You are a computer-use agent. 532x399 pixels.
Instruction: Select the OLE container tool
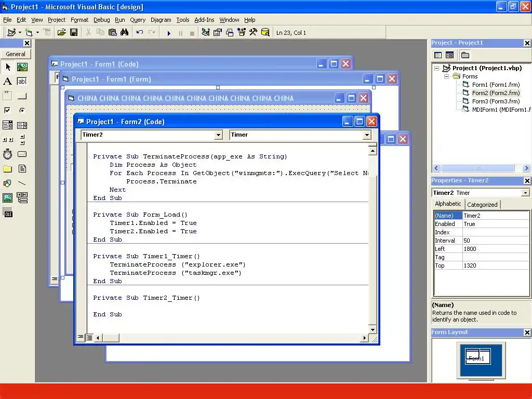(8, 212)
